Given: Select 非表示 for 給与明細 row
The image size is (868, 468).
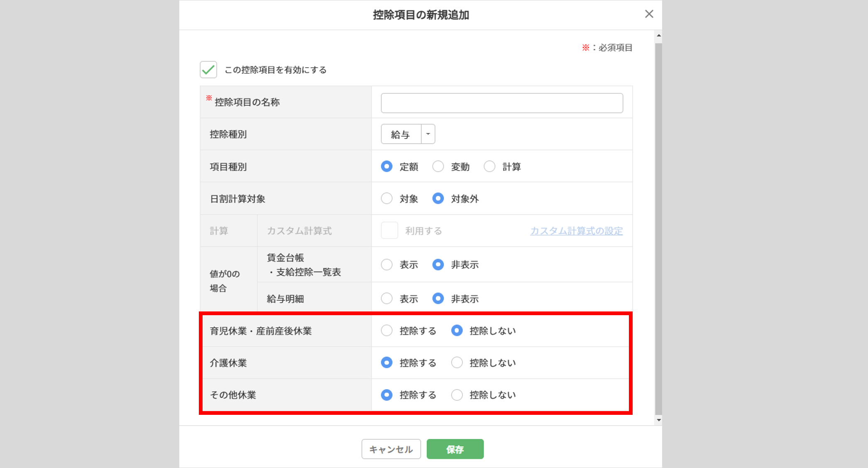Looking at the screenshot, I should tap(438, 299).
